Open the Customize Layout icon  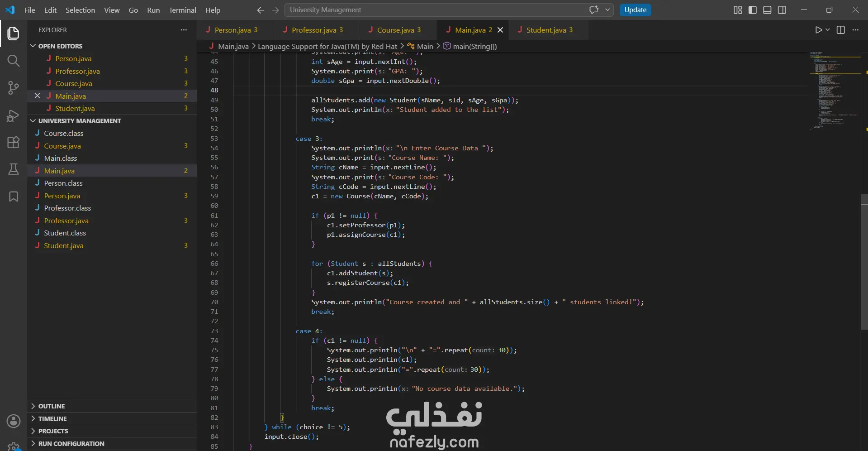pos(738,10)
